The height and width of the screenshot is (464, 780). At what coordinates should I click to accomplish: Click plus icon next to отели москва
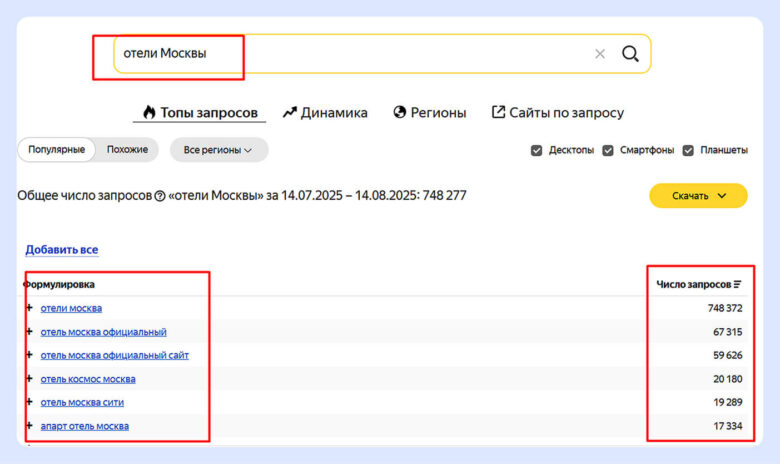(30, 308)
